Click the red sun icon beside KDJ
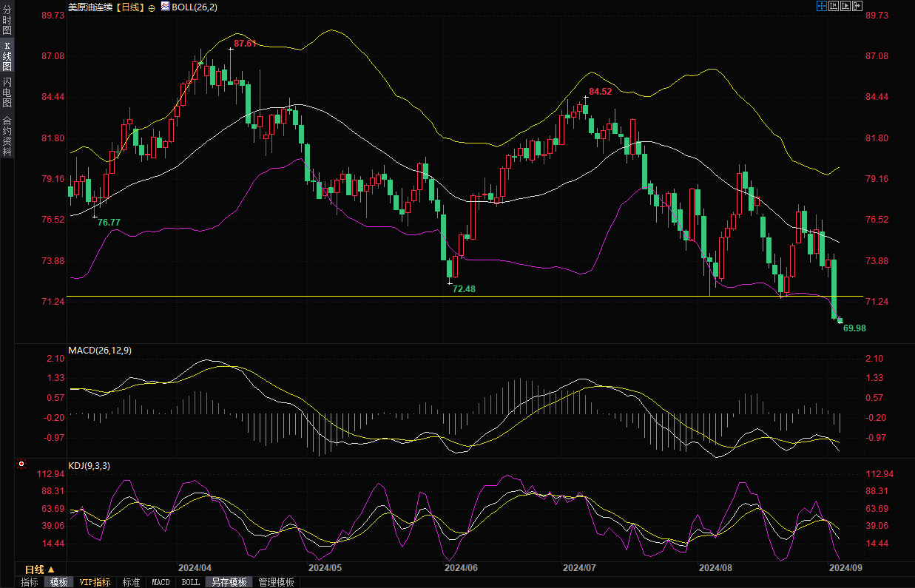The width and height of the screenshot is (915, 588). [x=21, y=464]
